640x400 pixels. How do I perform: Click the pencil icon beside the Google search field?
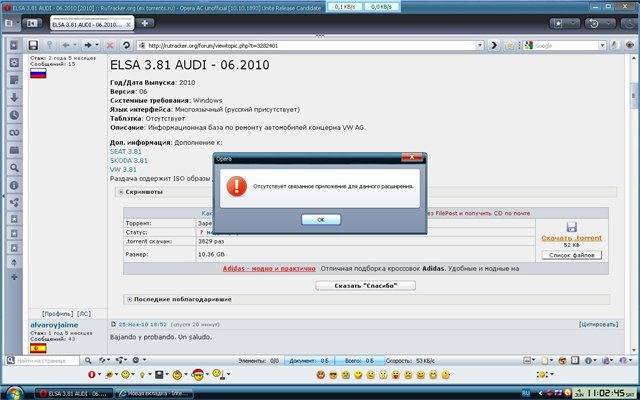614,45
